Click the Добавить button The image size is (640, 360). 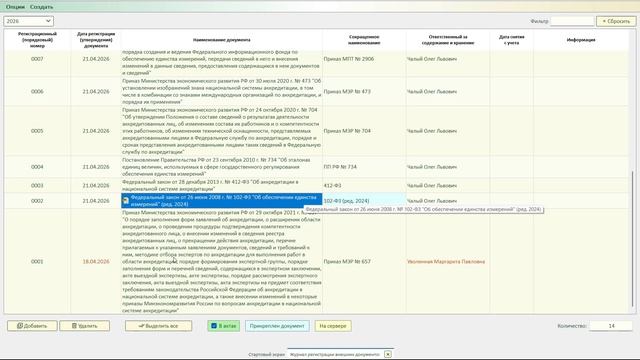click(x=32, y=326)
